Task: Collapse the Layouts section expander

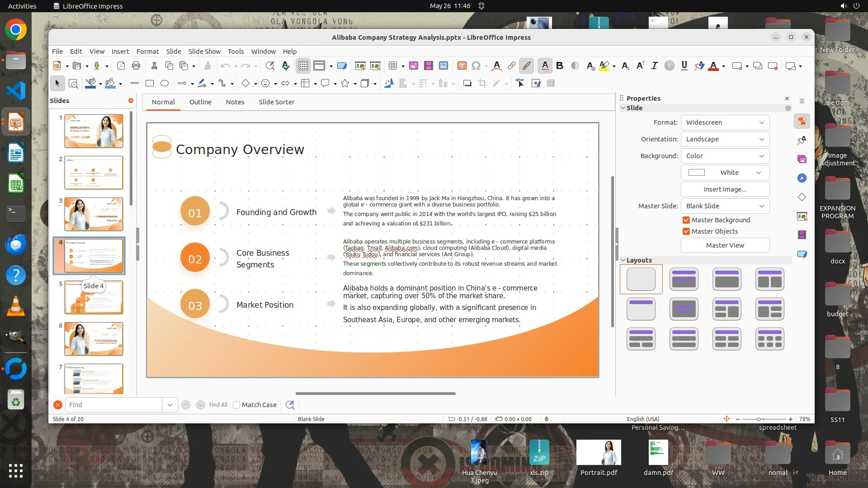Action: coord(623,260)
